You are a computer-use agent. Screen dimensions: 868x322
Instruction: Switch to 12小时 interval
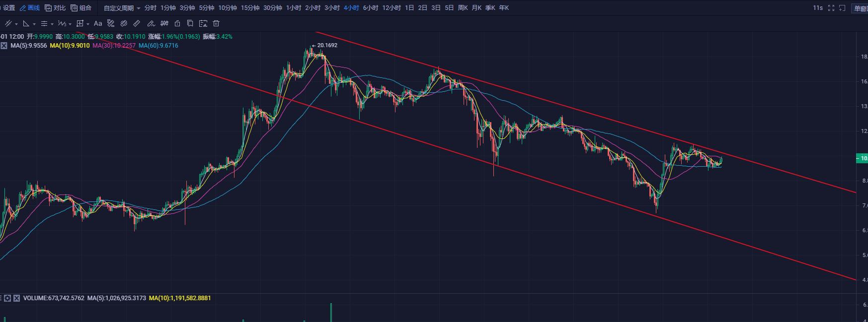392,8
